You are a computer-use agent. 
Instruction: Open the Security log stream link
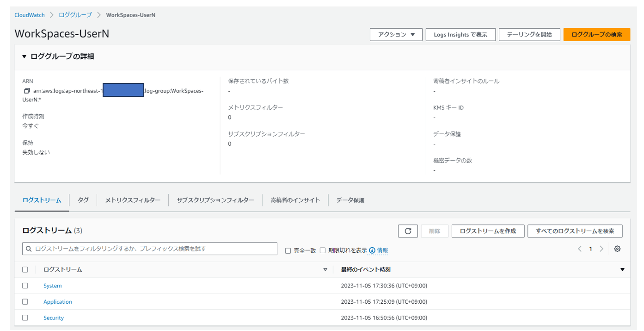54,318
